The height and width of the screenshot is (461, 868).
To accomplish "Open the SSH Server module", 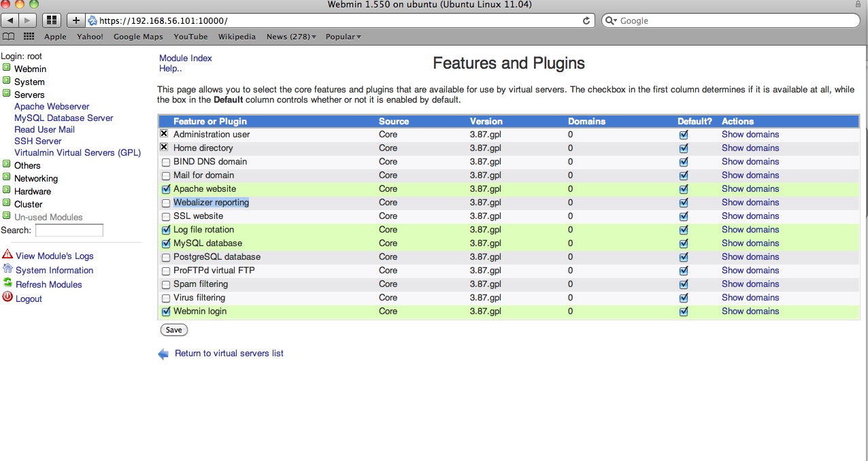I will tap(38, 141).
